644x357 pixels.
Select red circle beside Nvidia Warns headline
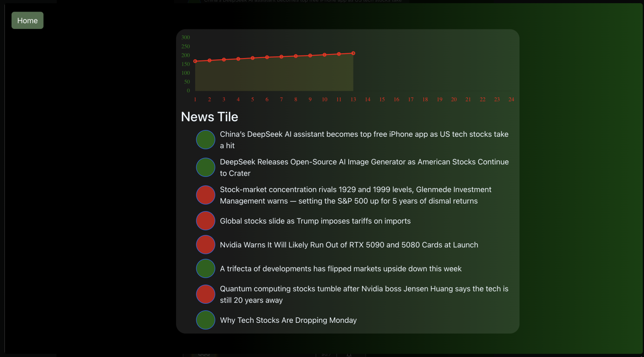[206, 244]
